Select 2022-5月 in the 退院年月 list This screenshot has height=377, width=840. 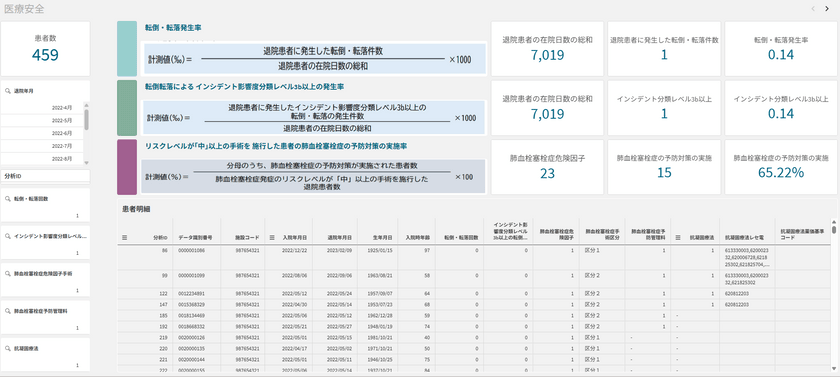42,120
